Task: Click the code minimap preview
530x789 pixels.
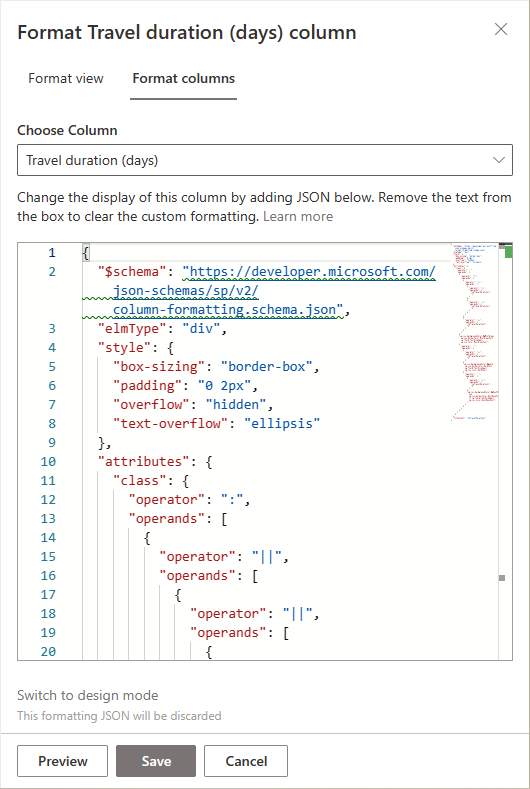Action: click(475, 332)
